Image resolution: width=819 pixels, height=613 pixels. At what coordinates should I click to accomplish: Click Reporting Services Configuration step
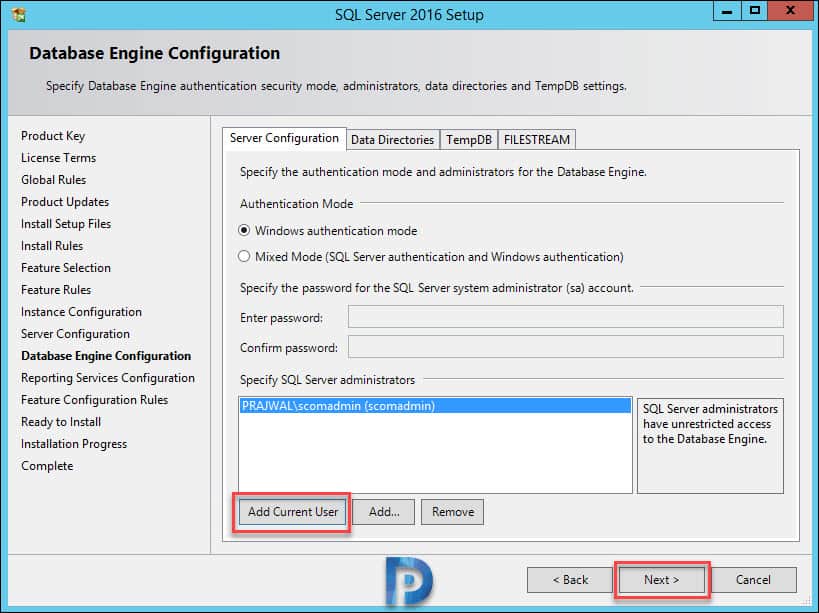pyautogui.click(x=108, y=378)
